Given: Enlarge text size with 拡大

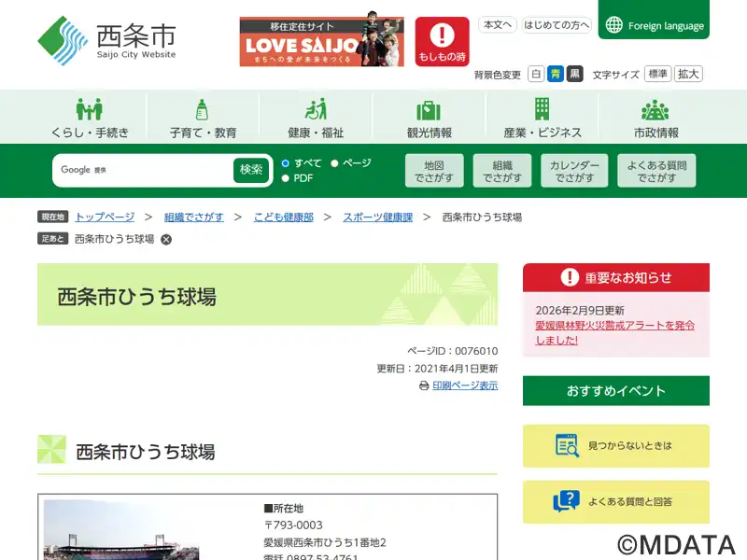Looking at the screenshot, I should point(688,74).
